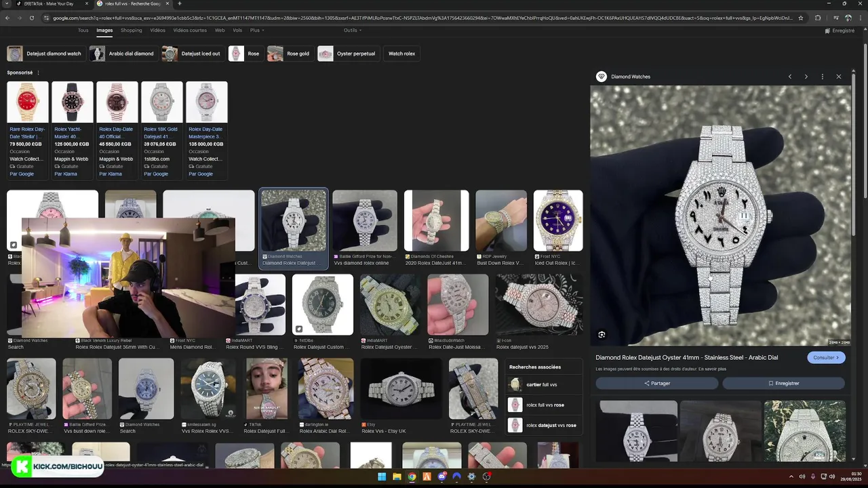Reload the page with the refresh icon

31,18
